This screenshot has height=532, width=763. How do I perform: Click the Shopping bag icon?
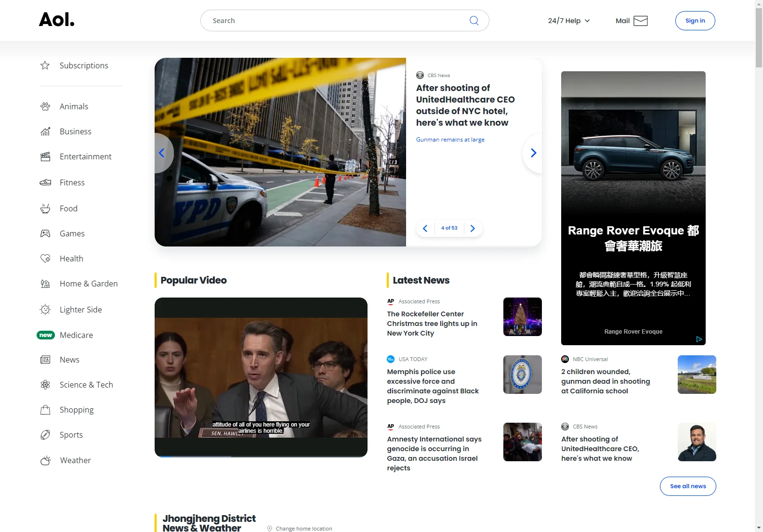pyautogui.click(x=45, y=410)
